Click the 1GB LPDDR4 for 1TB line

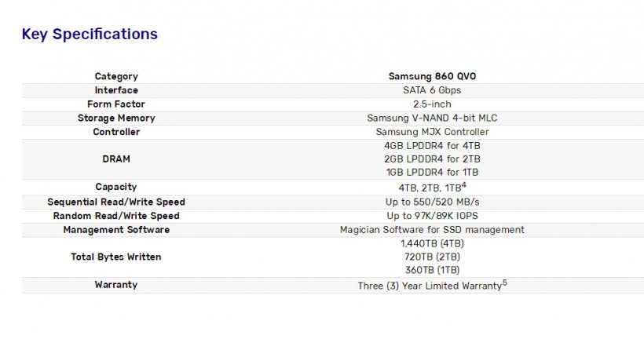[432, 172]
